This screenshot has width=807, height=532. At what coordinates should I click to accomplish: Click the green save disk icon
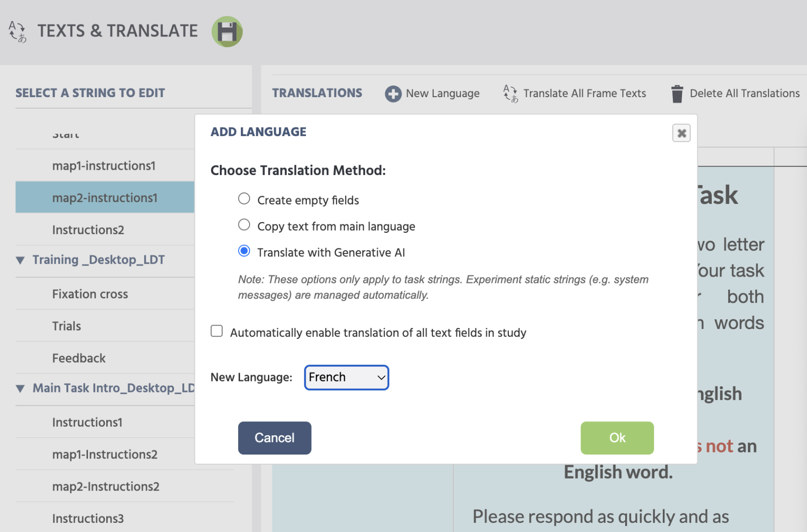coord(227,32)
